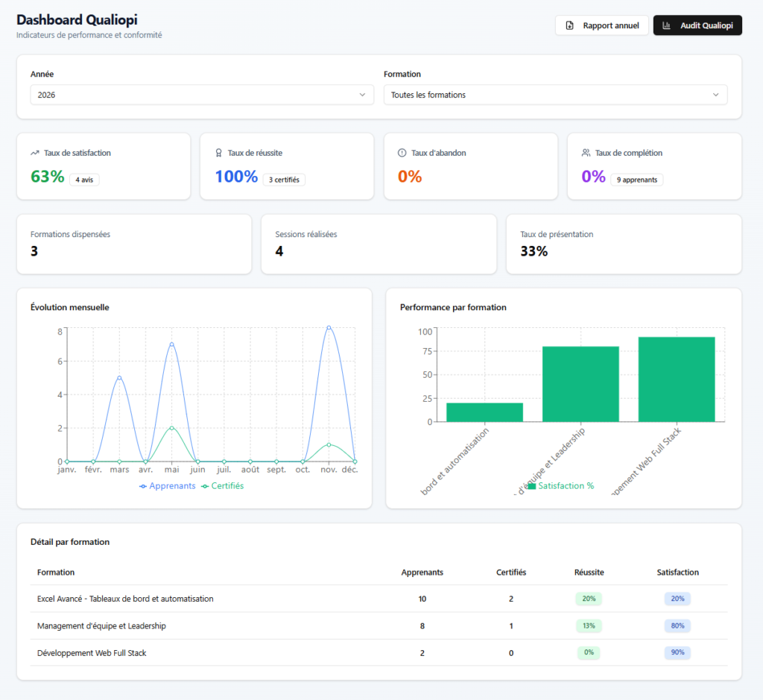The height and width of the screenshot is (700, 763).
Task: Click the document icon in Rapport annuel
Action: (569, 25)
